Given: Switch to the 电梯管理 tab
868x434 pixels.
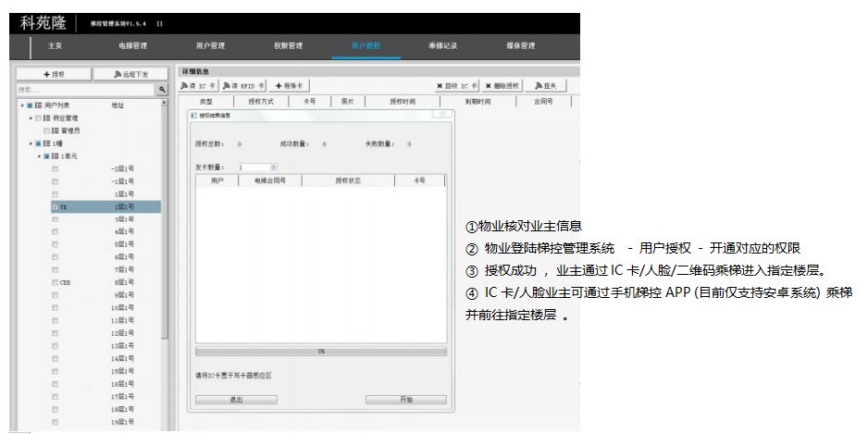Looking at the screenshot, I should [132, 44].
